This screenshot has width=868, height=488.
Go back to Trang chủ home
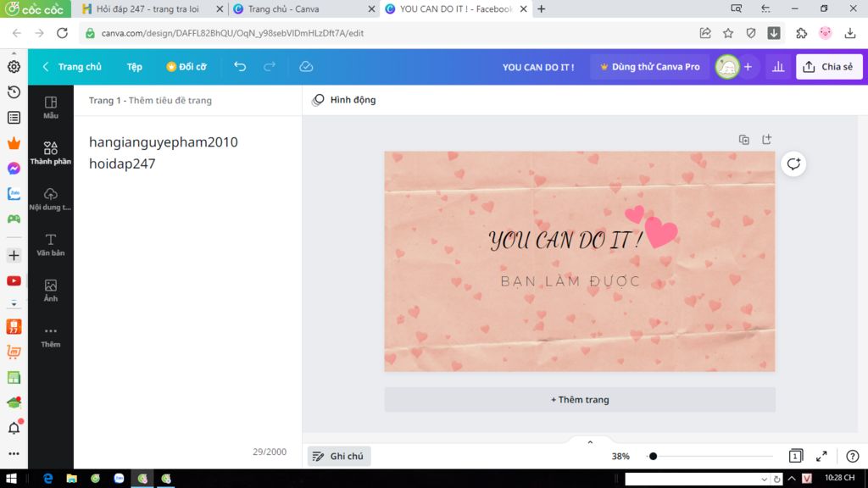[72, 66]
